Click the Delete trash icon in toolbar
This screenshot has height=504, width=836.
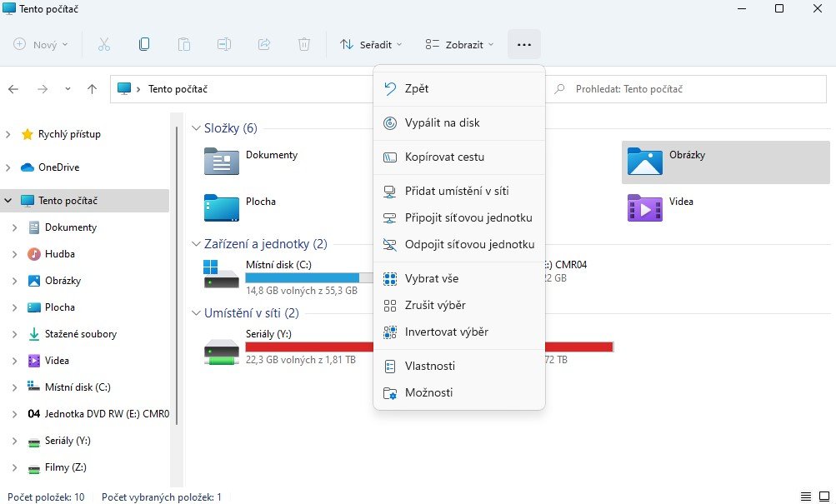pyautogui.click(x=304, y=44)
